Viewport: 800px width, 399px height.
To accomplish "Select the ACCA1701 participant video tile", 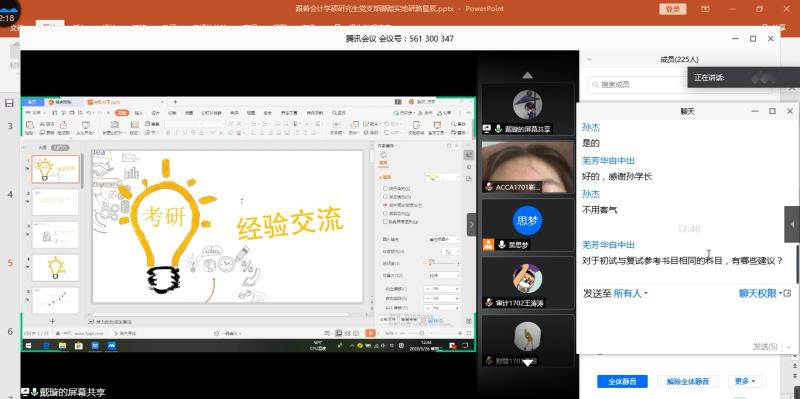I will click(528, 167).
